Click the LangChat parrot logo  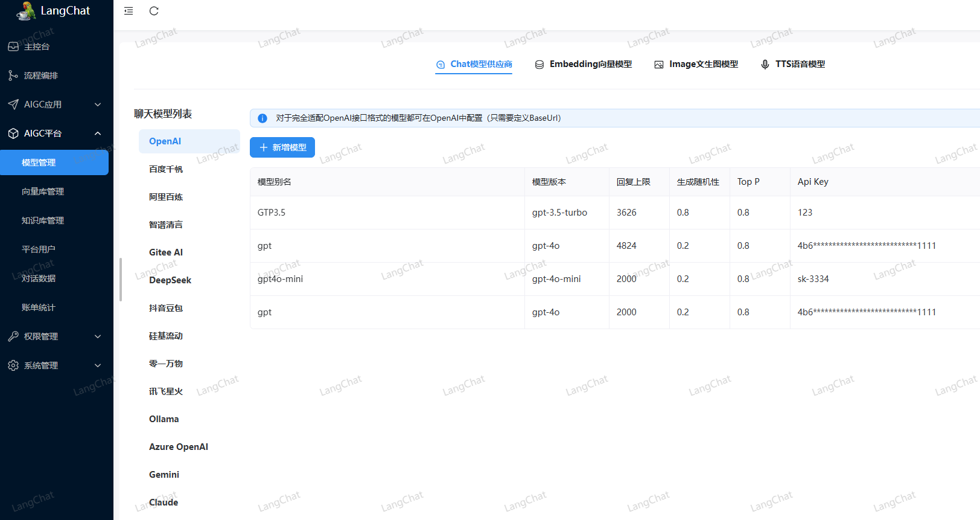click(x=26, y=11)
